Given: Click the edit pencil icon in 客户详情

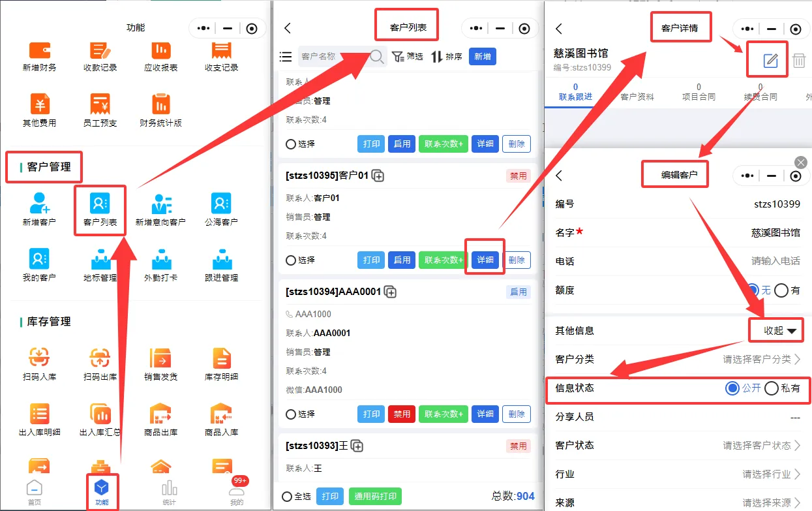Looking at the screenshot, I should [770, 61].
